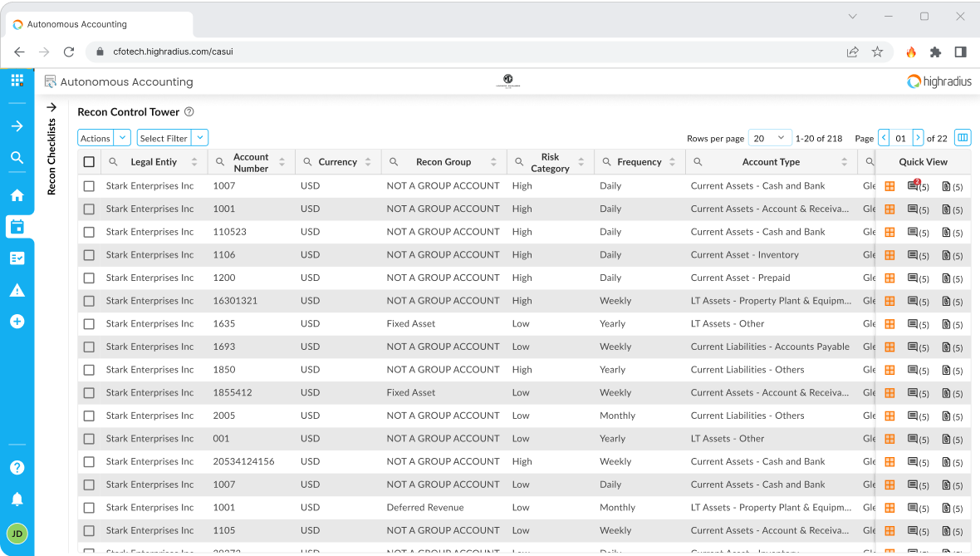The height and width of the screenshot is (556, 980).
Task: Bookmark the page with the star icon
Action: [x=878, y=52]
